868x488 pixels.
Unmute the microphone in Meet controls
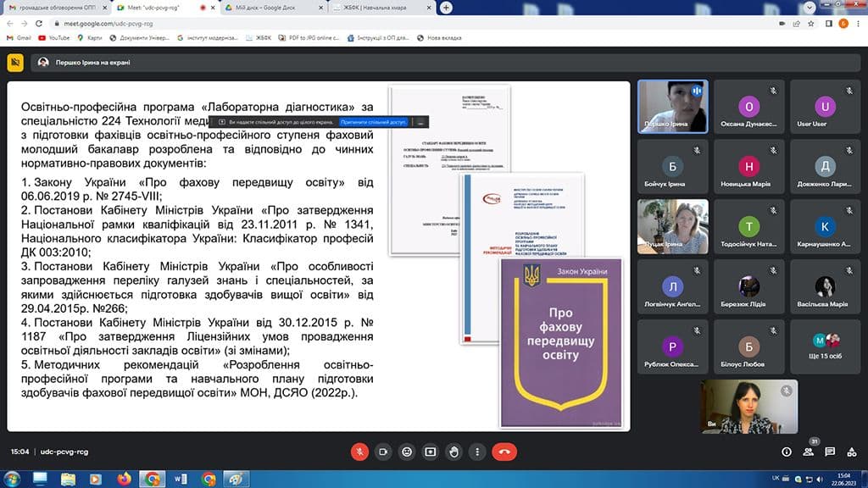click(x=359, y=452)
